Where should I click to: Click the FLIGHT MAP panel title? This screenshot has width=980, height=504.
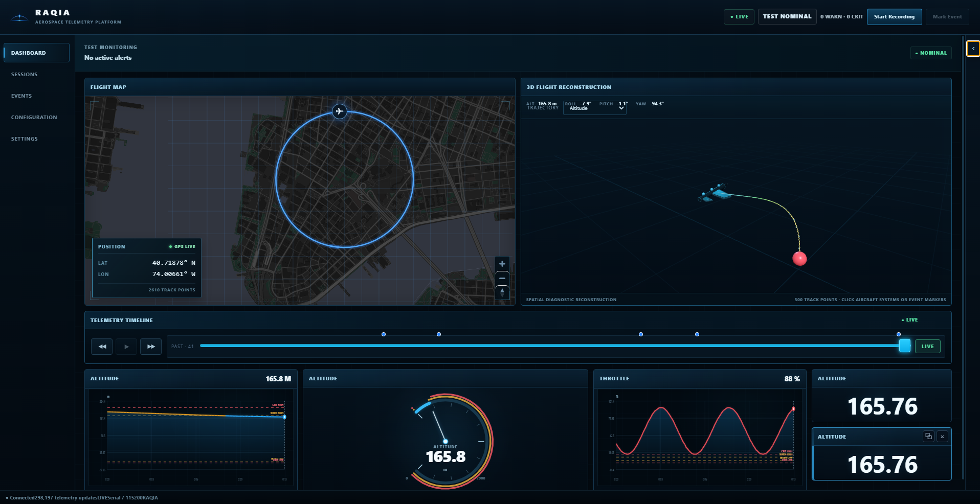pyautogui.click(x=108, y=87)
